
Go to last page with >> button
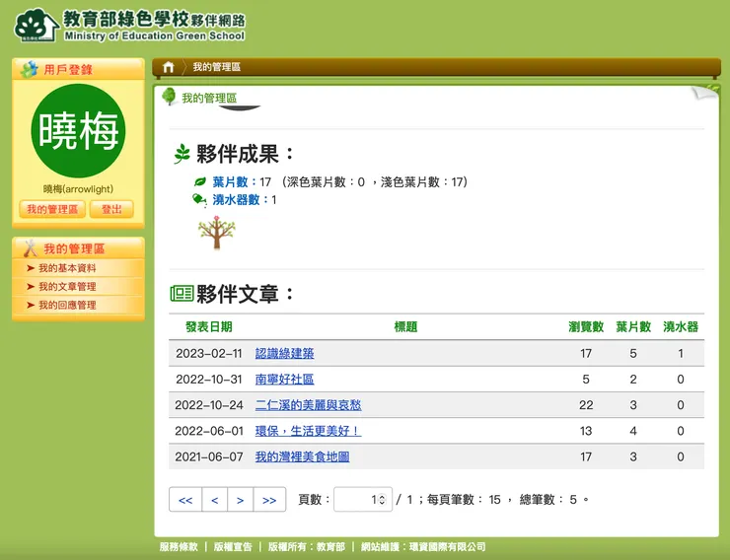click(x=269, y=500)
